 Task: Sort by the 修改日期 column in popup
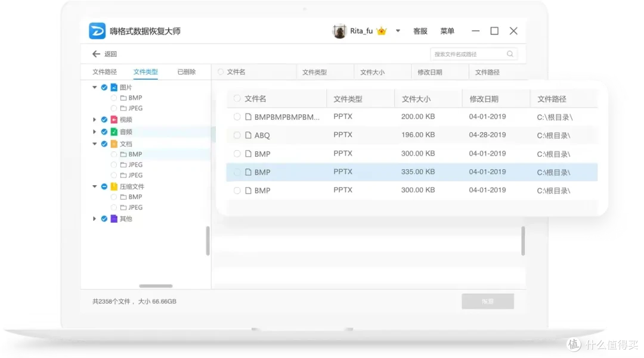484,99
